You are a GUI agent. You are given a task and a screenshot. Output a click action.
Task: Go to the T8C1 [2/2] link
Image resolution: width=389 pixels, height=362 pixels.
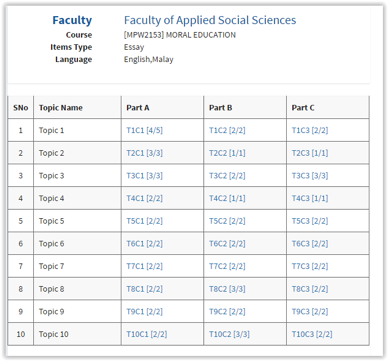click(x=144, y=289)
